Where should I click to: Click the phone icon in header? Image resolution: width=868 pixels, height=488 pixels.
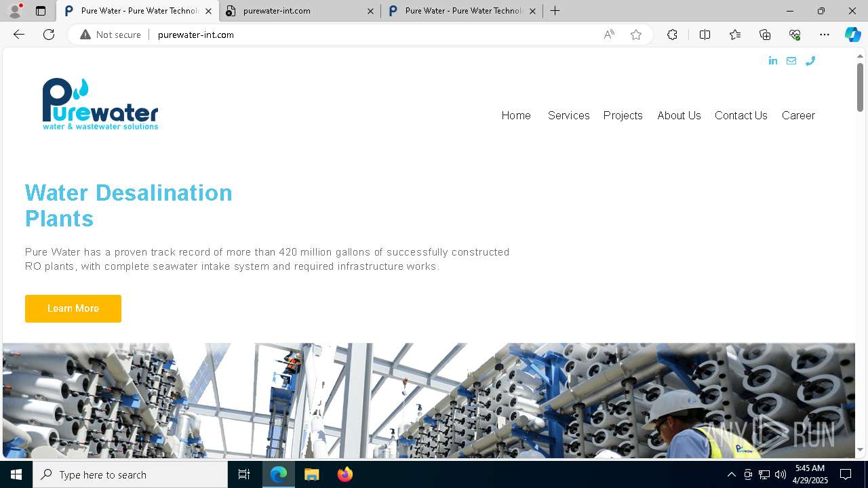(x=810, y=61)
